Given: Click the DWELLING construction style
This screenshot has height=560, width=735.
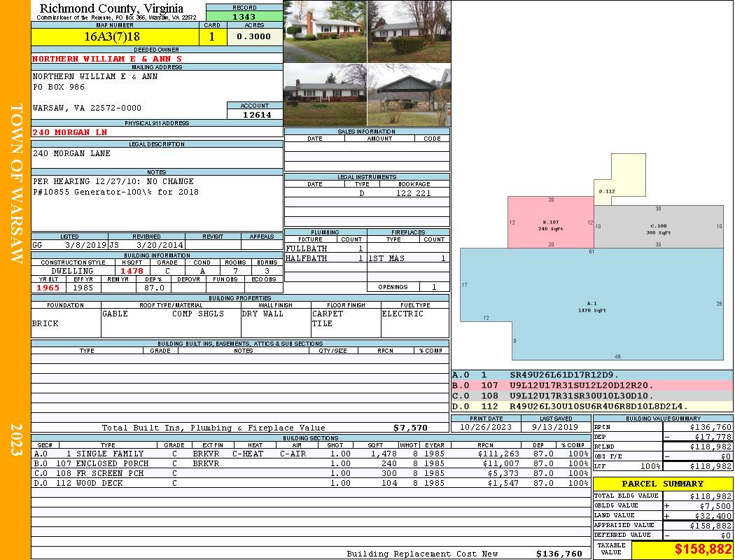Looking at the screenshot, I should [72, 271].
